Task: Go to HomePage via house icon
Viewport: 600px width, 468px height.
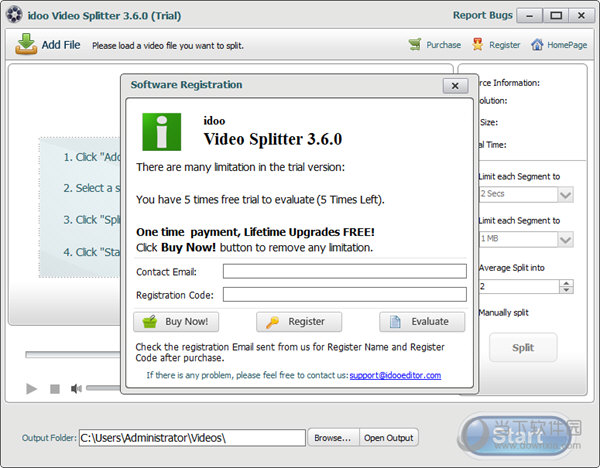Action: [x=559, y=45]
